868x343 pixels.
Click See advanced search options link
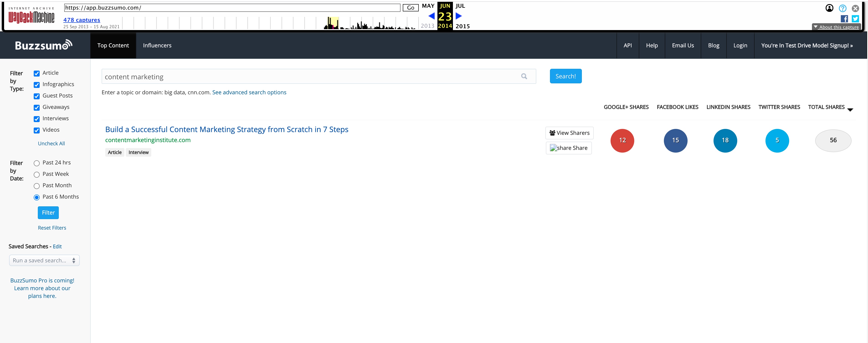[249, 92]
